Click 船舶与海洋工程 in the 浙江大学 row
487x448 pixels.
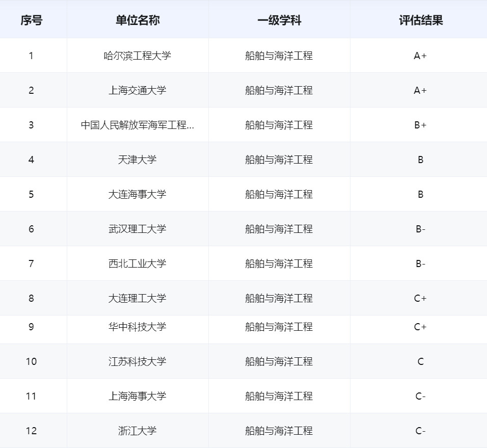pyautogui.click(x=279, y=430)
